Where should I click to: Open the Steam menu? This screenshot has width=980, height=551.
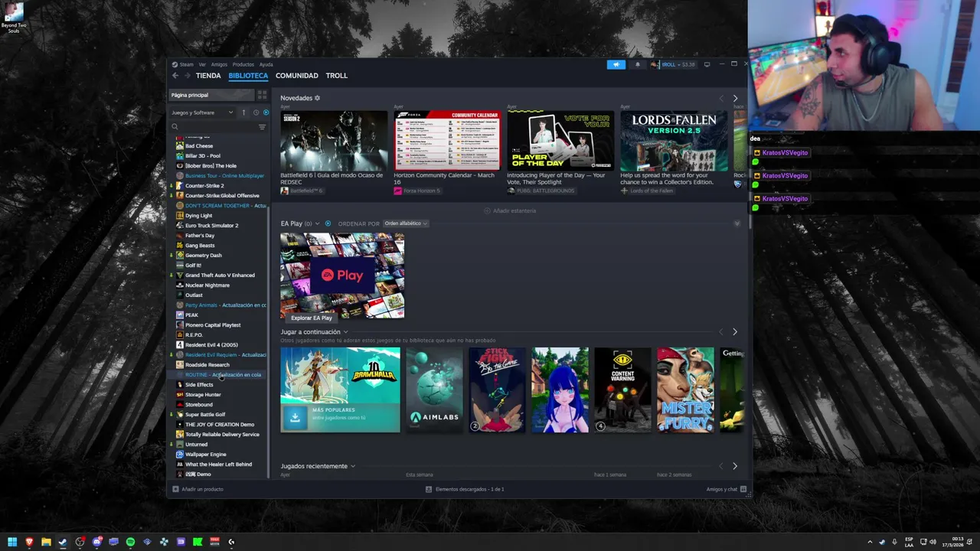click(x=184, y=64)
